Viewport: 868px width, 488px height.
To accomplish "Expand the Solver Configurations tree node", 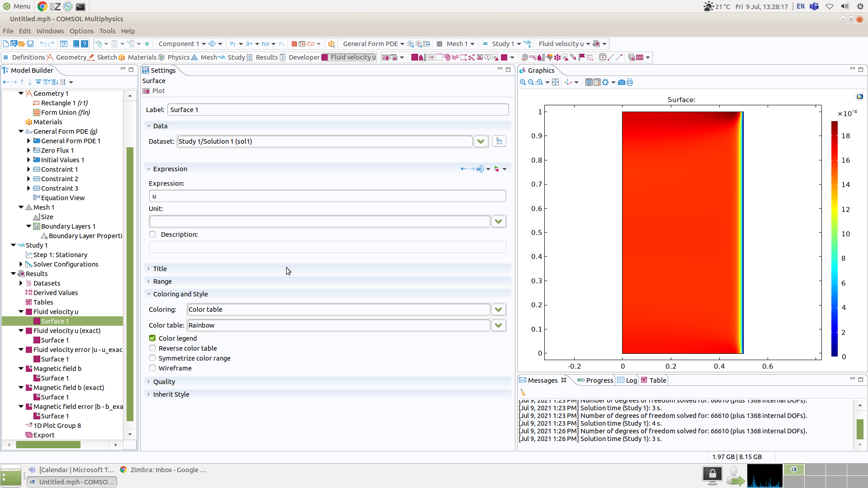I will pyautogui.click(x=21, y=264).
